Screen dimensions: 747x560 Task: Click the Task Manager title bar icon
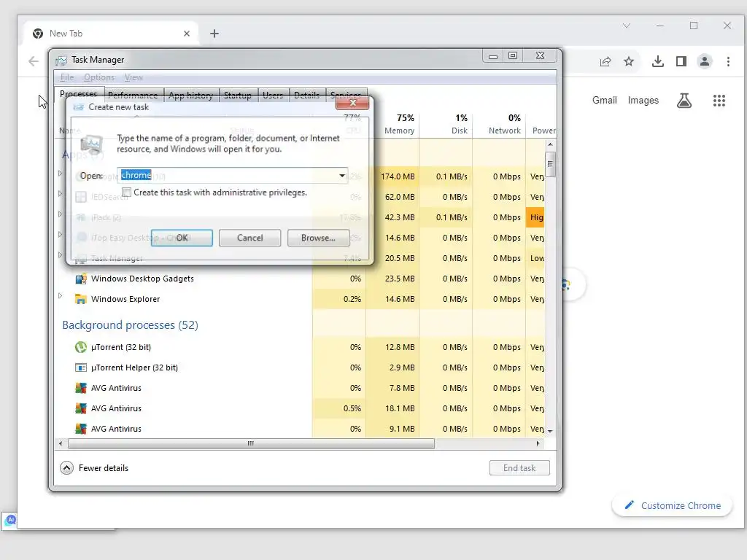(61, 60)
